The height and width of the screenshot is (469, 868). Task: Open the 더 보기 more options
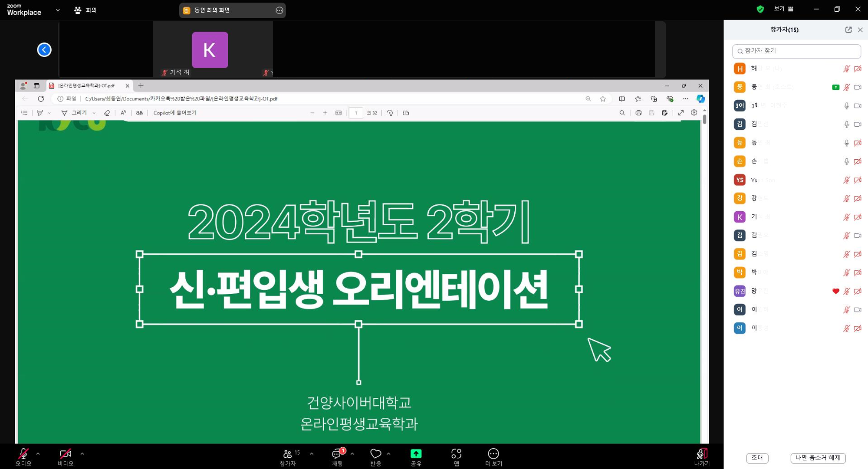(493, 457)
